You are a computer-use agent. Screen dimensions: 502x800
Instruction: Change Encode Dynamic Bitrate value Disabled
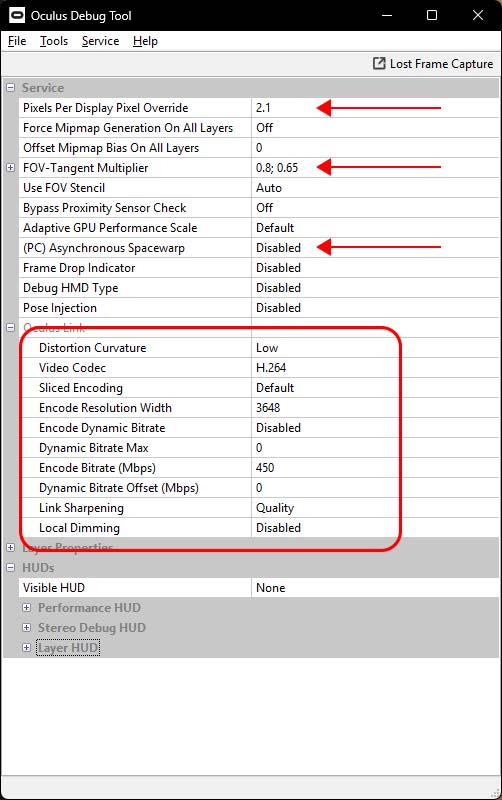pos(375,428)
